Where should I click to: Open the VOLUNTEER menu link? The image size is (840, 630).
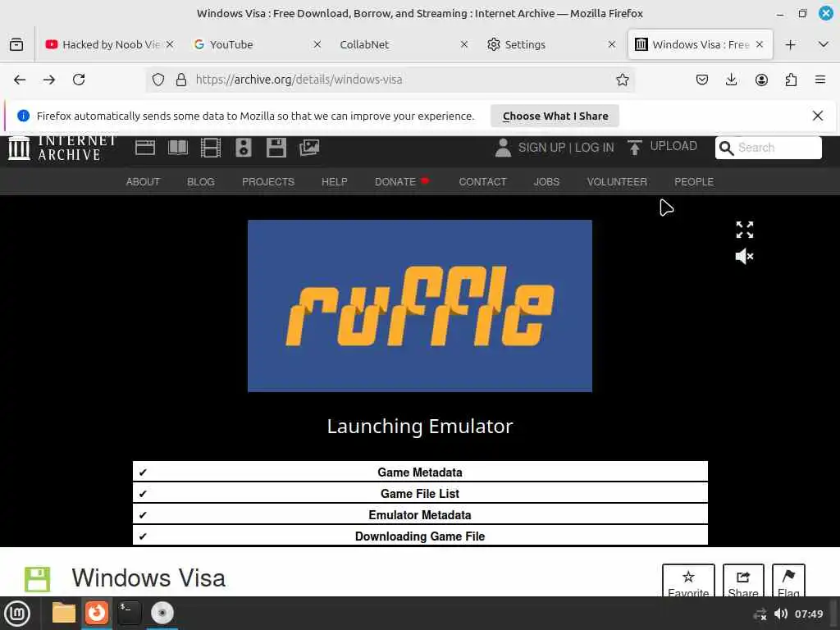click(617, 181)
